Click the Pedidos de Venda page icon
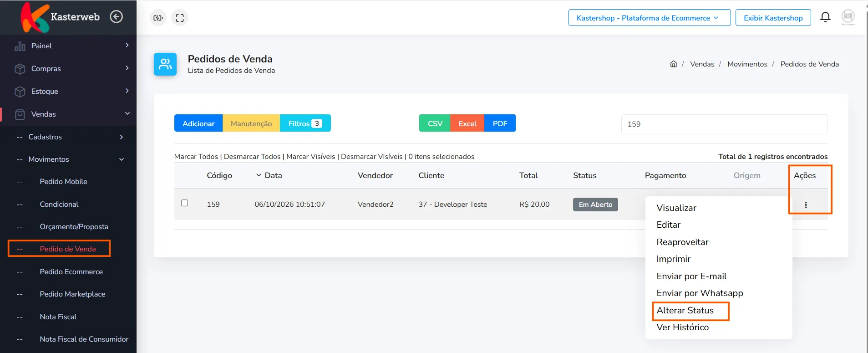This screenshot has width=868, height=353. 165,64
